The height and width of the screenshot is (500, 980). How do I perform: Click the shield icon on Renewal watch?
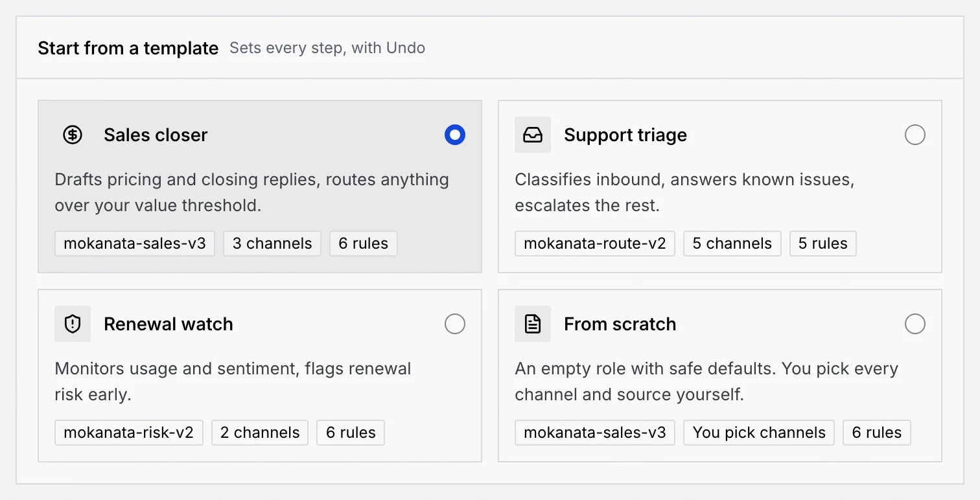point(73,324)
